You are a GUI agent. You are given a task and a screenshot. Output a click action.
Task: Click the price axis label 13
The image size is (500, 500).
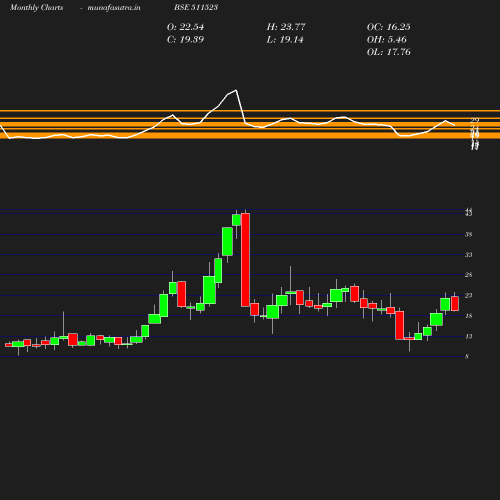[x=469, y=336]
